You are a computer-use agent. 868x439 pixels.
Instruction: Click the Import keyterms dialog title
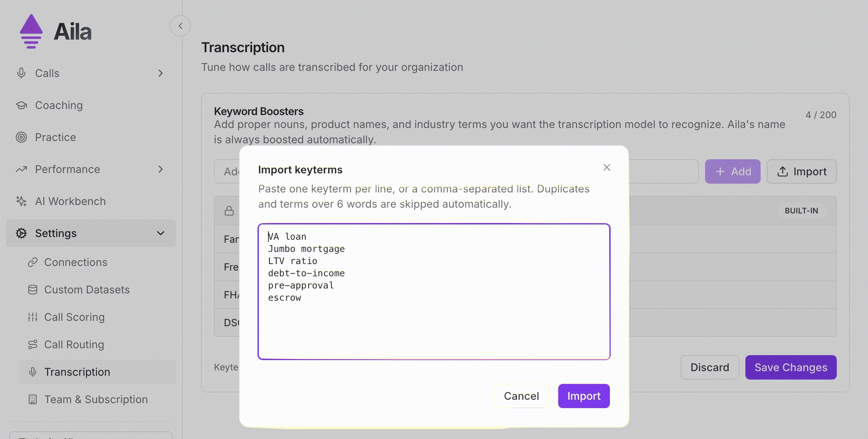click(300, 170)
